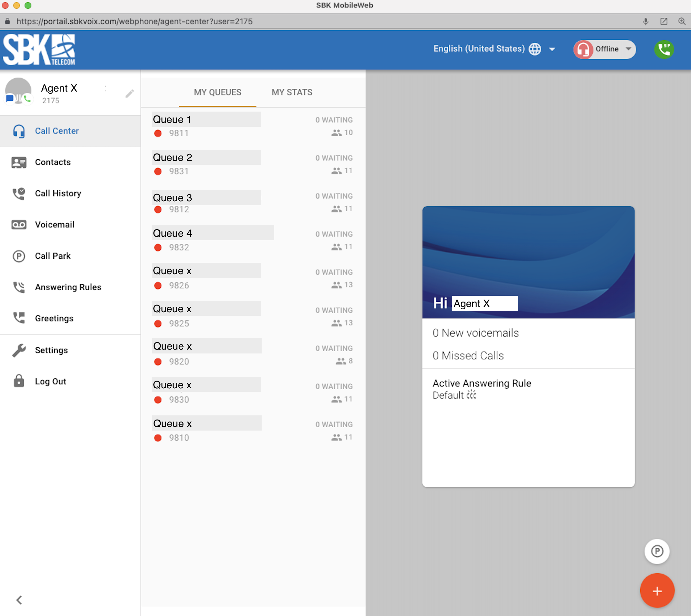Click the Queue 2 name
The height and width of the screenshot is (616, 691).
(172, 158)
